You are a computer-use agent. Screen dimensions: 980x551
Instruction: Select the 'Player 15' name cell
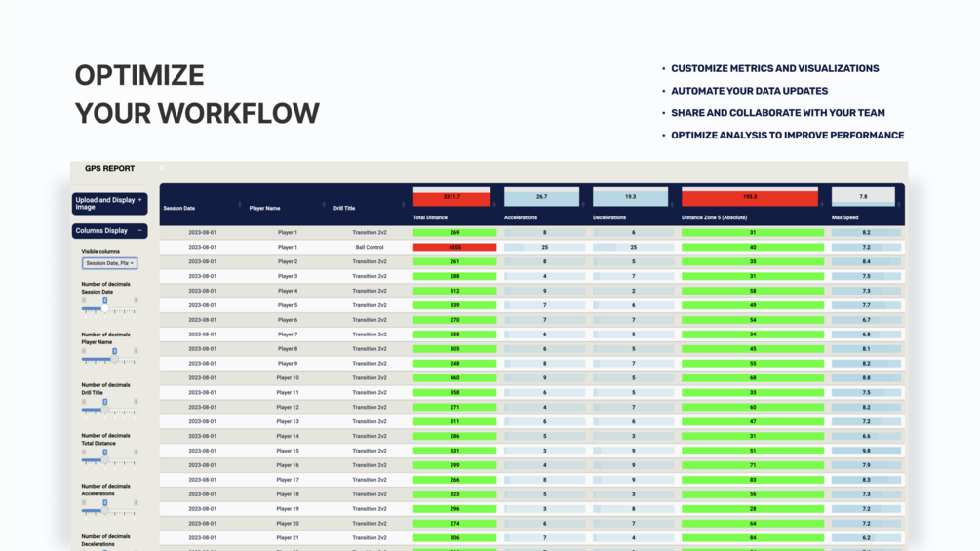coord(288,452)
